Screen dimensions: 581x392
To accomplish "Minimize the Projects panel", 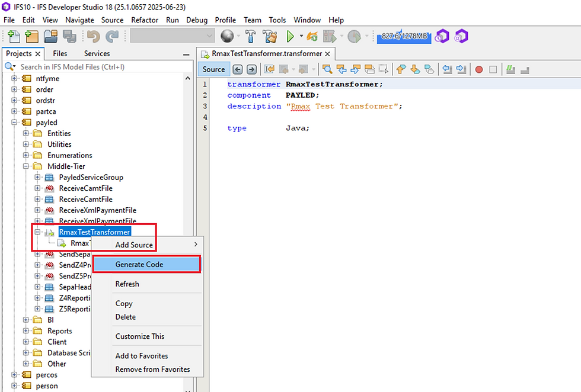I will tap(186, 55).
